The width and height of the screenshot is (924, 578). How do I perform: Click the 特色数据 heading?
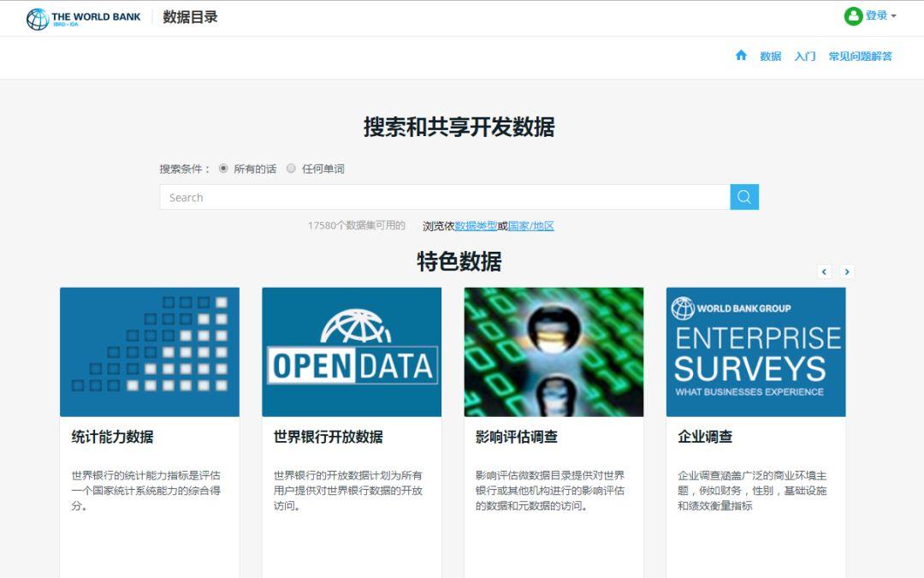tap(459, 261)
